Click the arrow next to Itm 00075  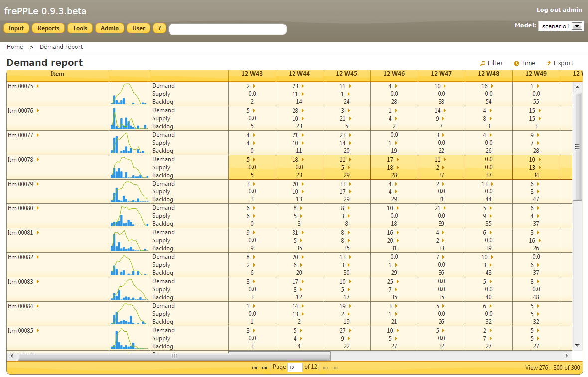pyautogui.click(x=38, y=86)
